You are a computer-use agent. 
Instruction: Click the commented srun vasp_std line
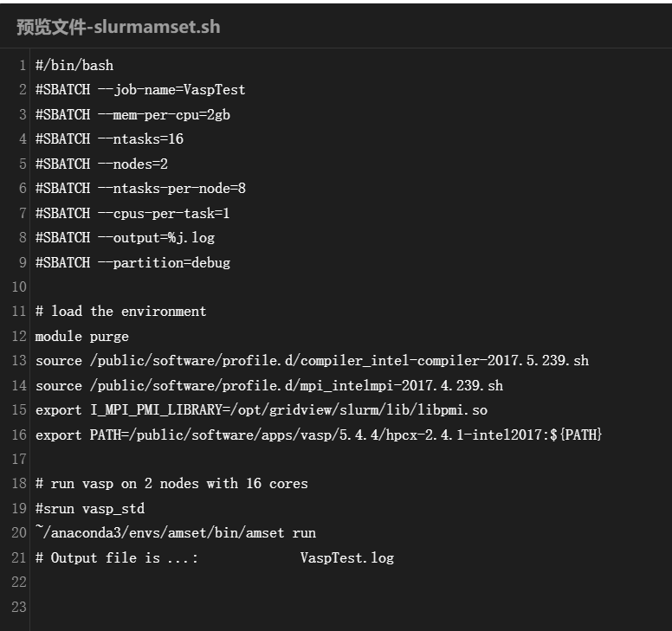(x=89, y=508)
